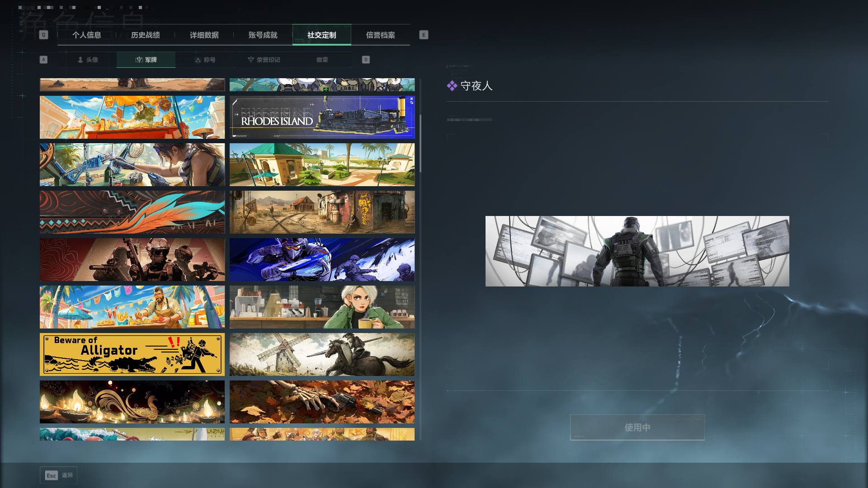Switch to the 头像 sub-tab
The height and width of the screenshot is (488, 868).
tap(87, 60)
